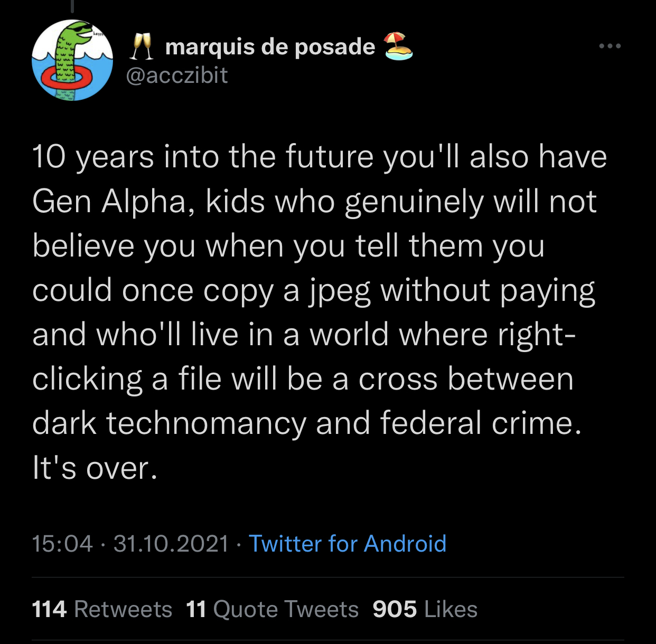Open the Twitter for Android source link

point(348,544)
